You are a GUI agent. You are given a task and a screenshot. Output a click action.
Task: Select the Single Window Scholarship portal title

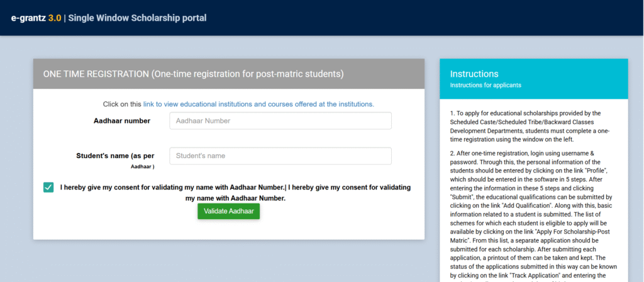coord(137,18)
